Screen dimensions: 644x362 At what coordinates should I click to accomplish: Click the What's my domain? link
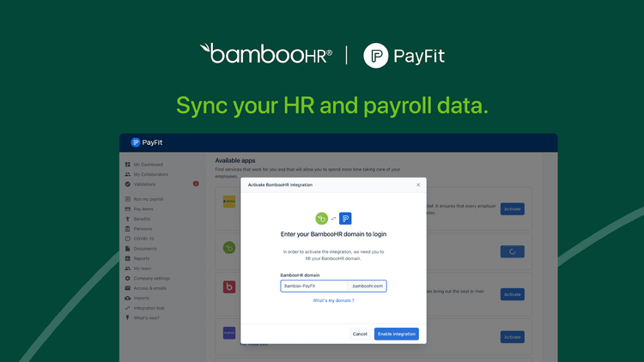(x=333, y=300)
